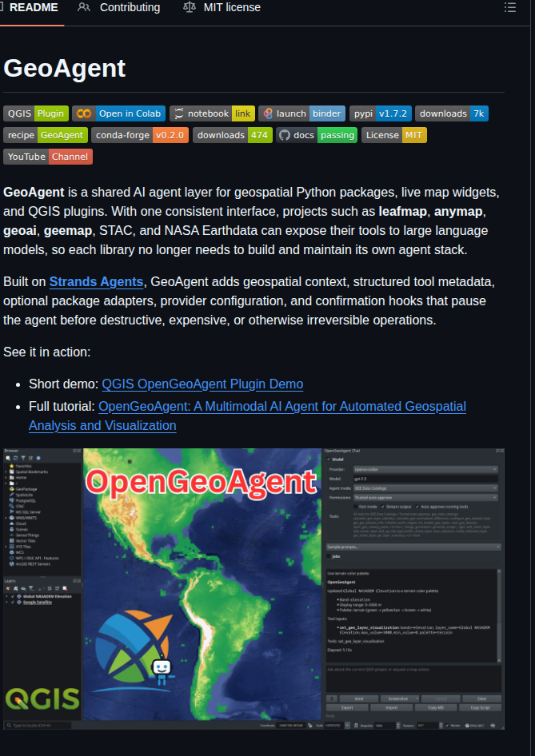This screenshot has height=756, width=535.
Task: Click the GeoAgent main heading
Action: pos(65,68)
